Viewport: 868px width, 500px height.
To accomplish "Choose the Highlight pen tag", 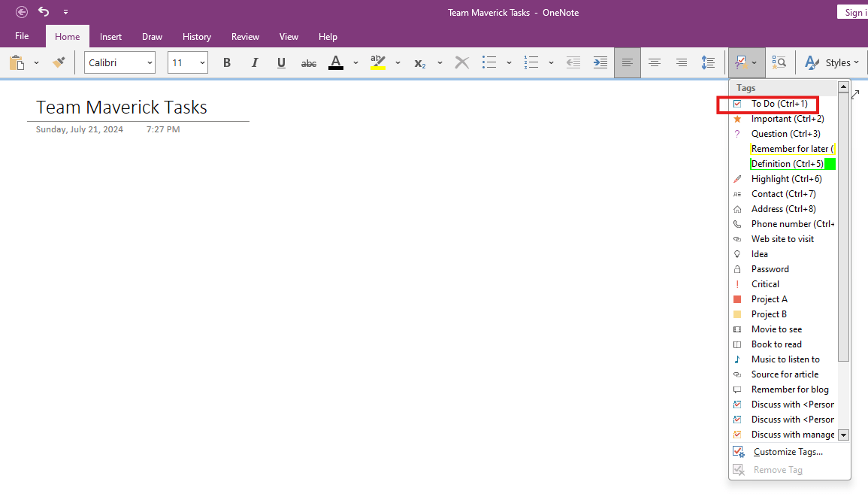I will 783,179.
